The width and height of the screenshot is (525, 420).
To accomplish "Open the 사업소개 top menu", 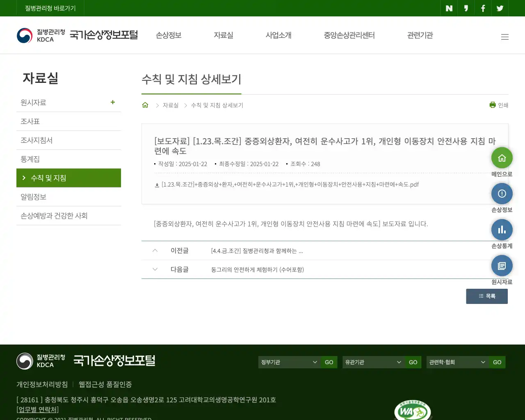I will [x=278, y=35].
